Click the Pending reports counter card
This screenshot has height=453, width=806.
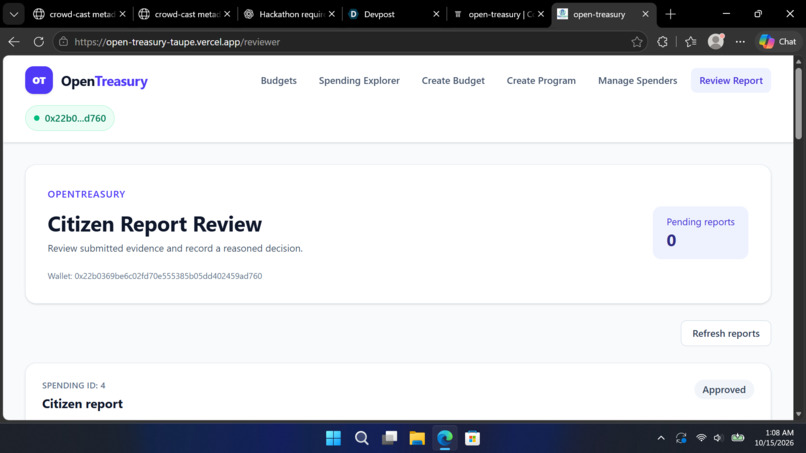[x=701, y=232]
